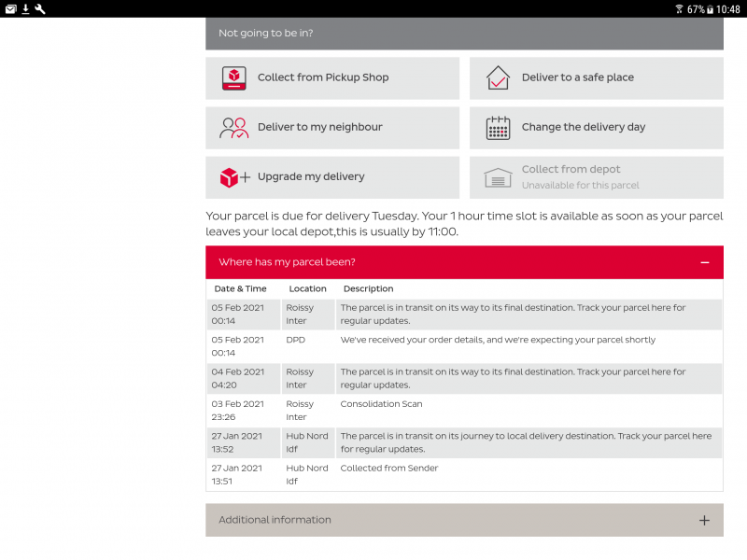Choose Deliver to a safe place

577,77
